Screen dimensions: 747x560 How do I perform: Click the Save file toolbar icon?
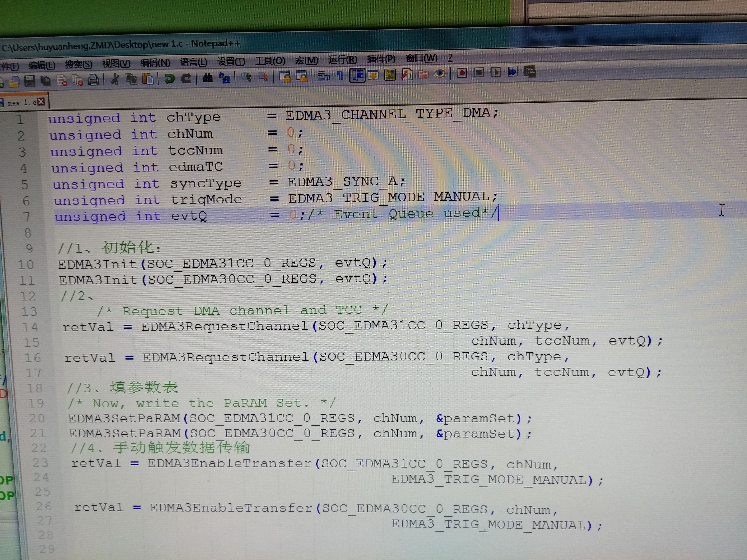(x=30, y=81)
